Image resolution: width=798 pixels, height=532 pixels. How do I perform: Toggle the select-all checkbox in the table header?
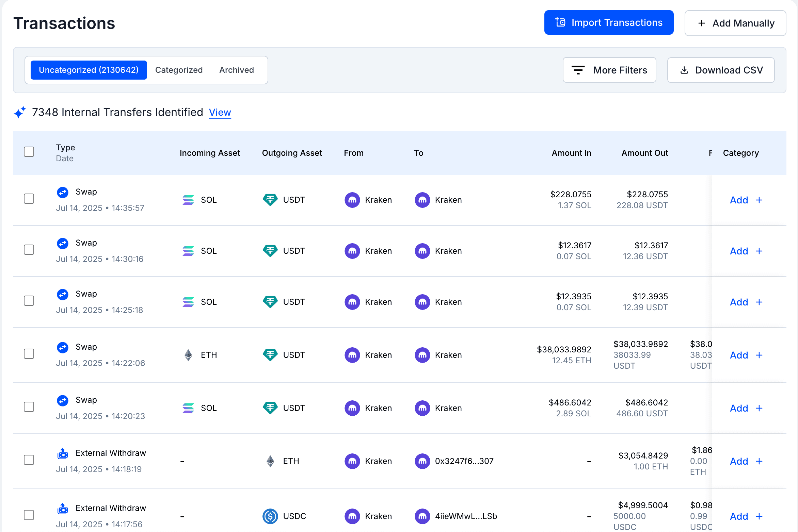point(29,152)
